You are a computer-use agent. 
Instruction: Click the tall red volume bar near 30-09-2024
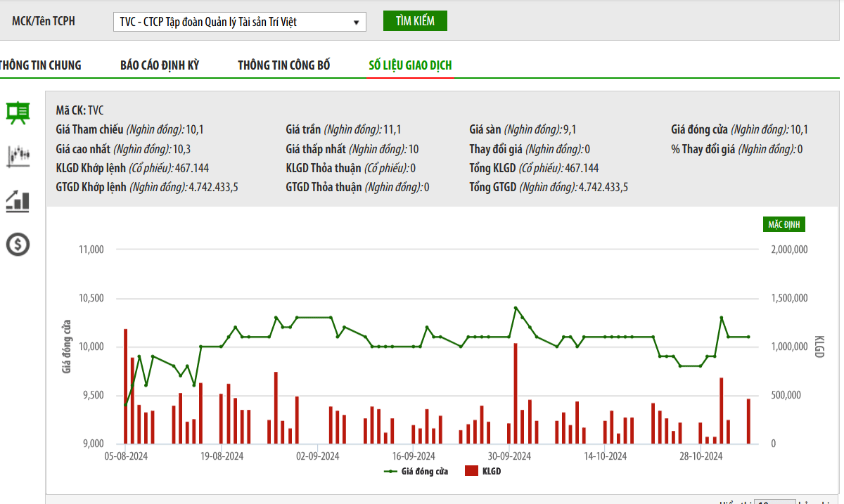click(x=516, y=394)
